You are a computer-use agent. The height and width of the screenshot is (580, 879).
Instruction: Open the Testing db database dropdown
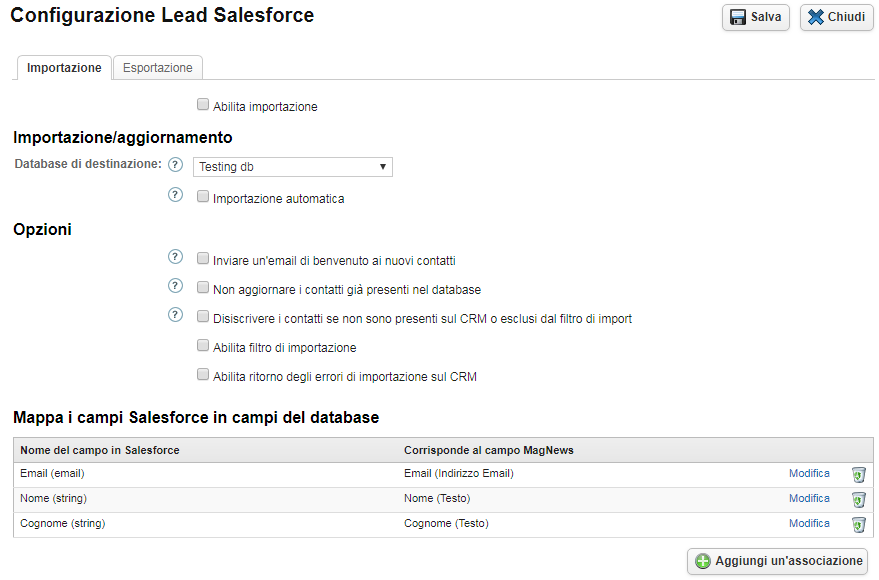point(292,167)
